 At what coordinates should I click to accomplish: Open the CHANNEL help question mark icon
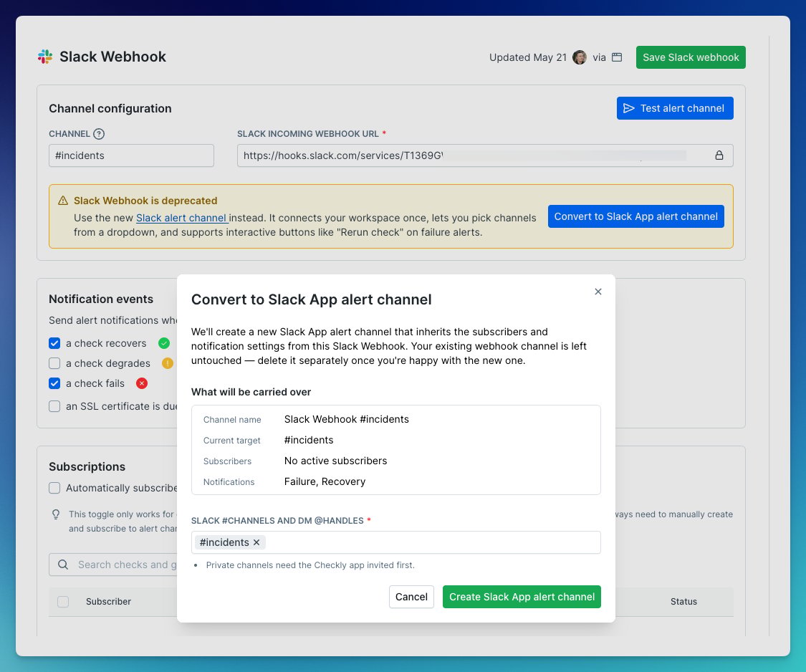[99, 134]
